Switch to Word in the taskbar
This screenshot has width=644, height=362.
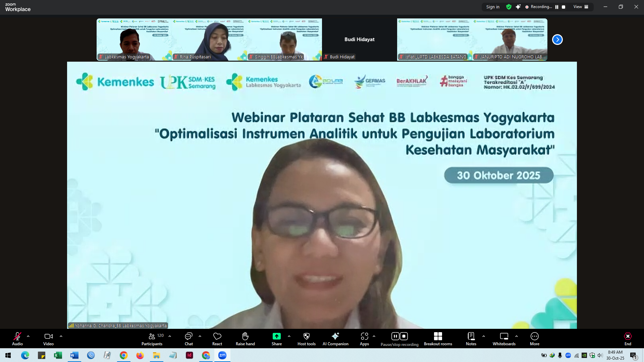click(x=74, y=355)
